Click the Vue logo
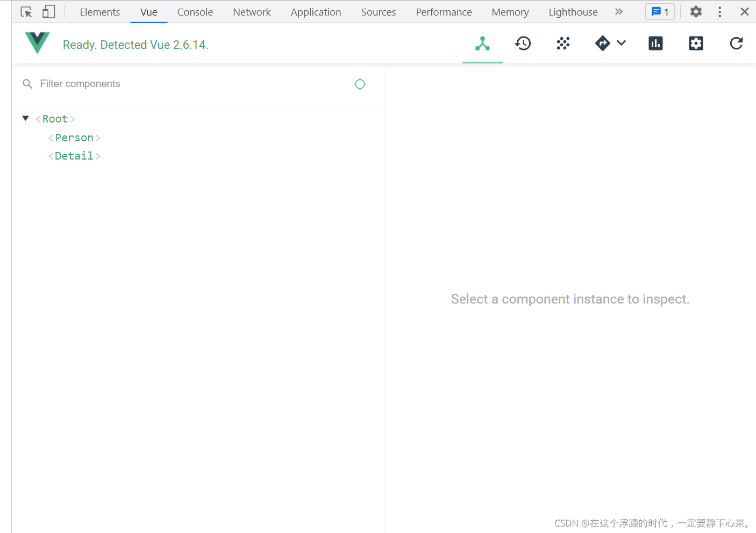Image resolution: width=756 pixels, height=533 pixels. click(37, 43)
